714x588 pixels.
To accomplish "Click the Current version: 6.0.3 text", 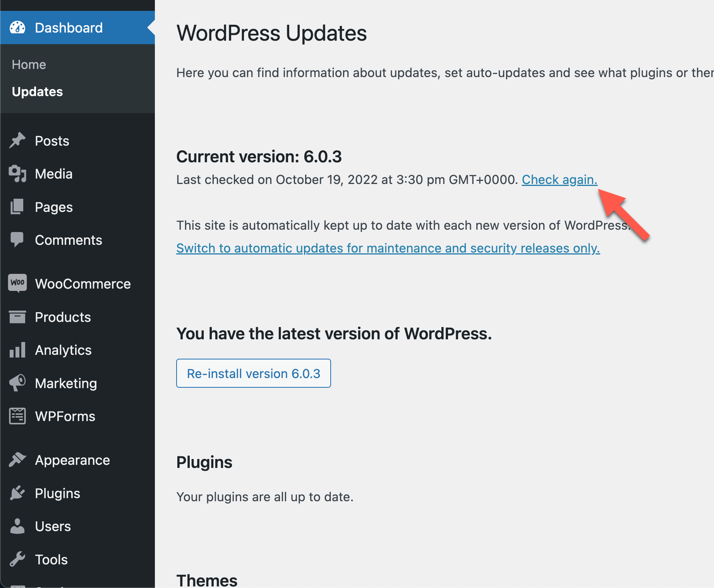I will pyautogui.click(x=259, y=157).
